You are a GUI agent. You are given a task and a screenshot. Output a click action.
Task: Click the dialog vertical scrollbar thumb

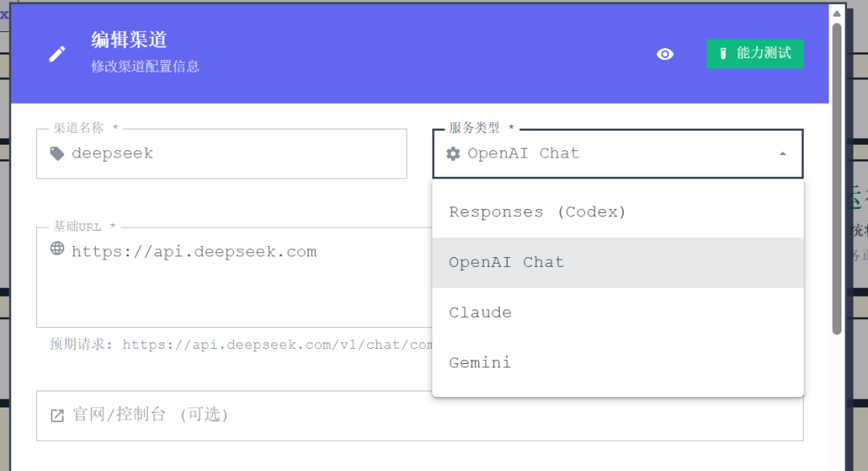837,178
